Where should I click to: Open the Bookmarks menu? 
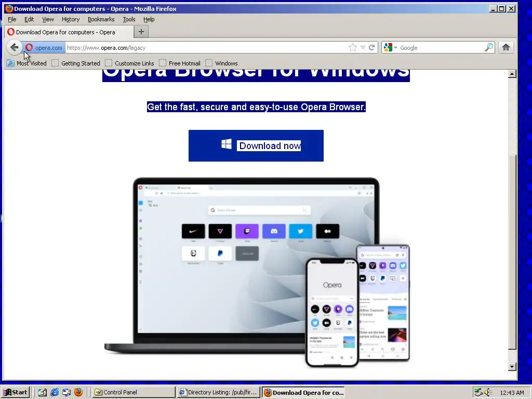tap(101, 19)
